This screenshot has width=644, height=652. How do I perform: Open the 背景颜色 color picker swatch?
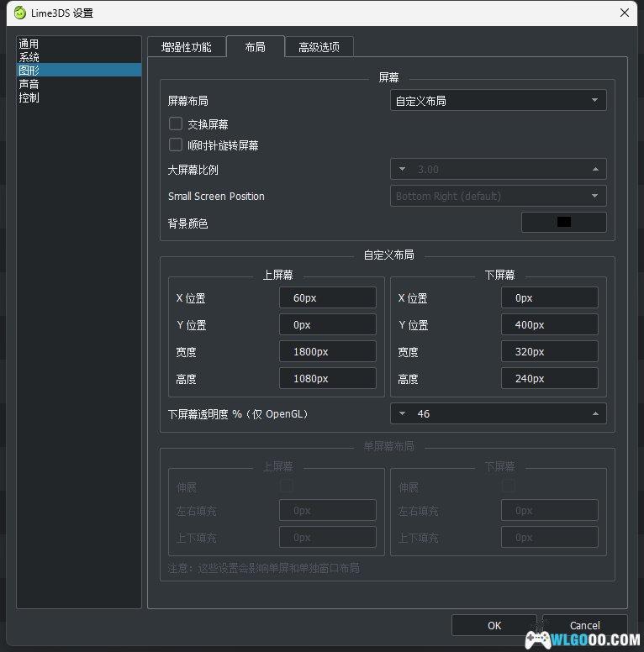(563, 222)
